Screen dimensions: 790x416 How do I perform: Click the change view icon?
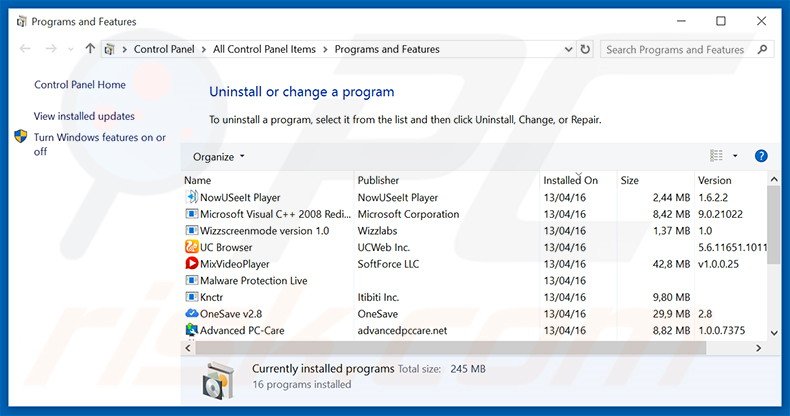716,156
